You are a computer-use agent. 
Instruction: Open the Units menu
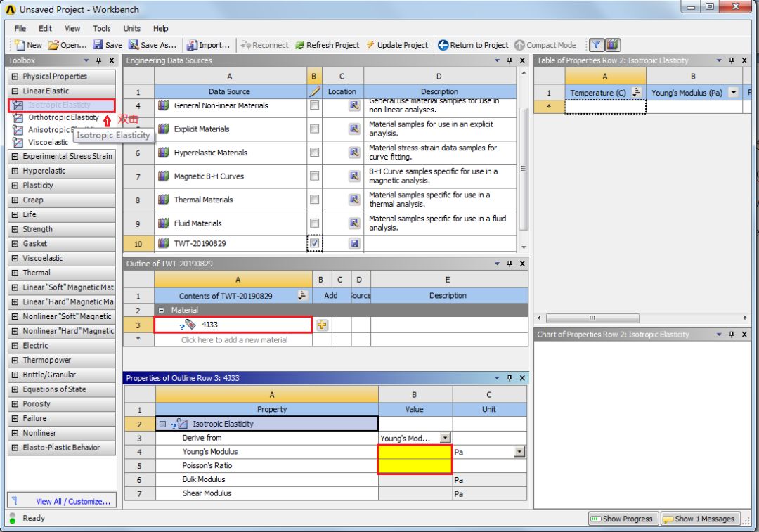point(131,29)
